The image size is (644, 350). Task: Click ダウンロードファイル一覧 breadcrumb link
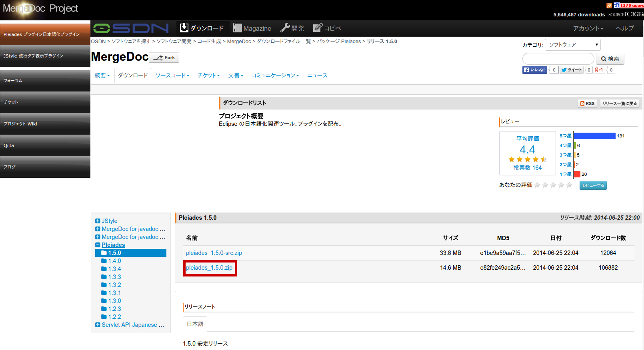coord(284,42)
